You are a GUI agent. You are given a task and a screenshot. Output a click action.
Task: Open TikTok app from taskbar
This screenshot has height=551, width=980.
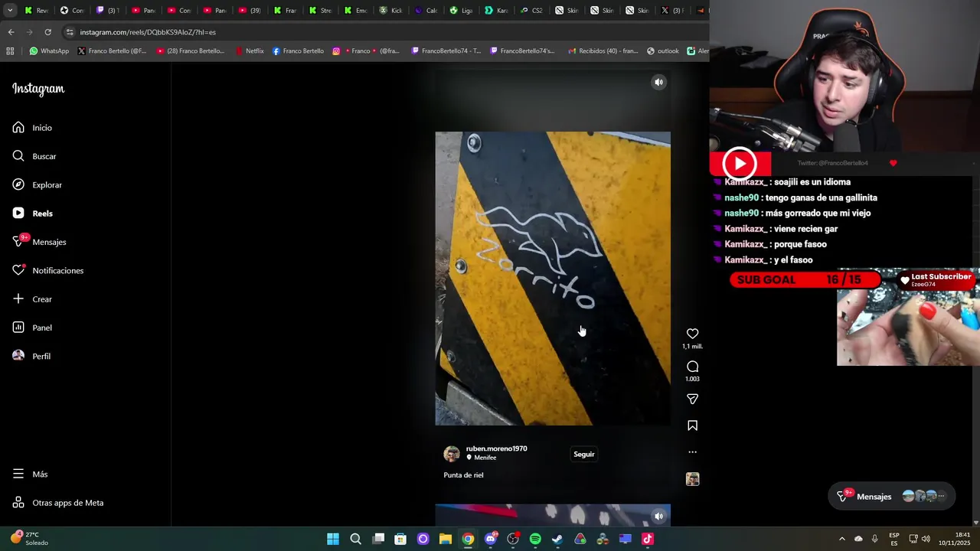pos(648,539)
